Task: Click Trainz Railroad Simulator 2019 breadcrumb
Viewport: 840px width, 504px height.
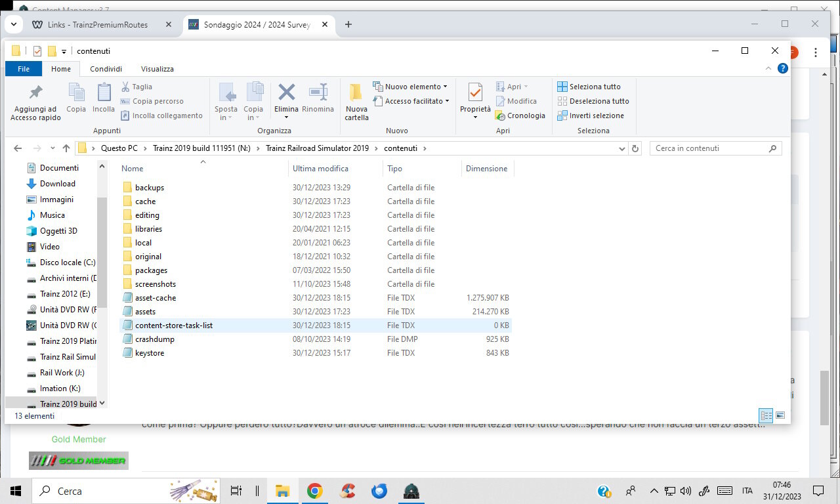Action: click(318, 148)
